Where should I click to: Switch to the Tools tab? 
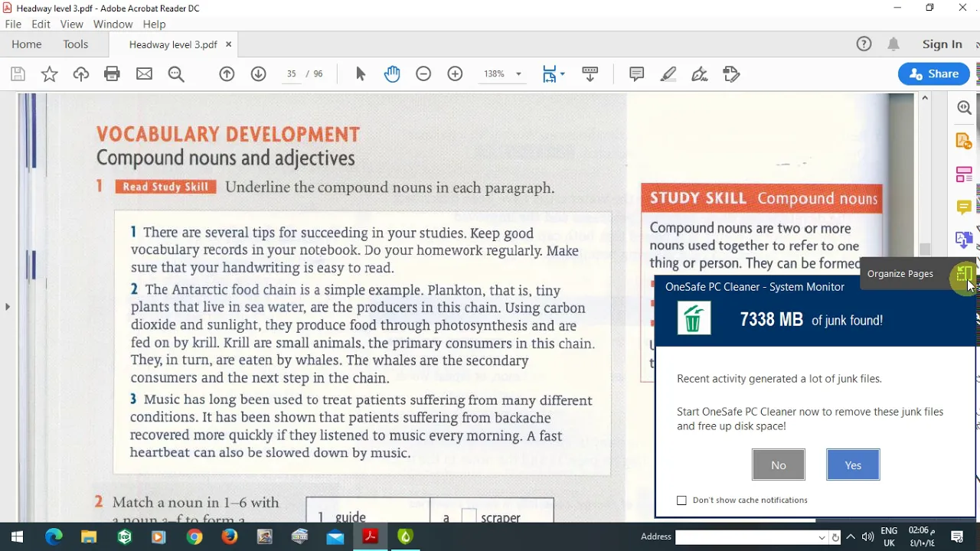tap(76, 44)
